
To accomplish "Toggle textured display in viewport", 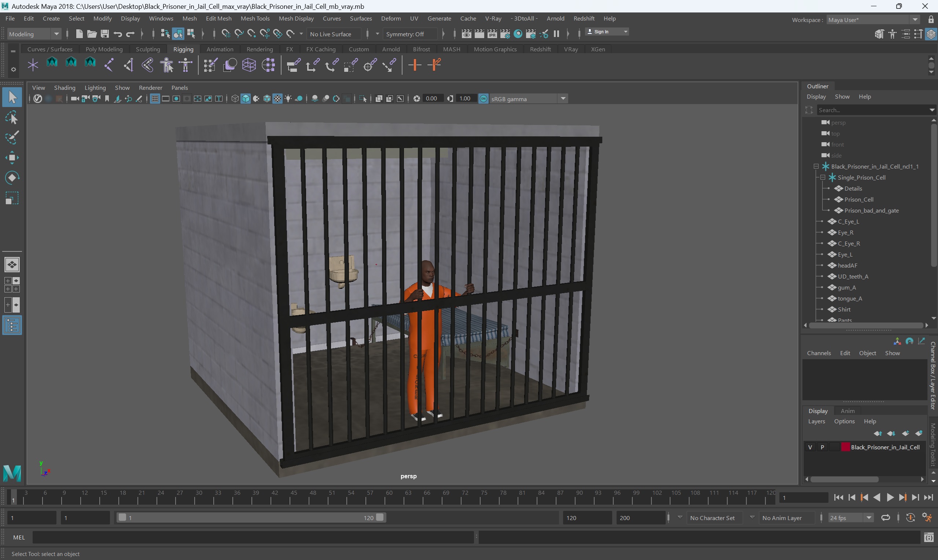I will click(x=277, y=99).
